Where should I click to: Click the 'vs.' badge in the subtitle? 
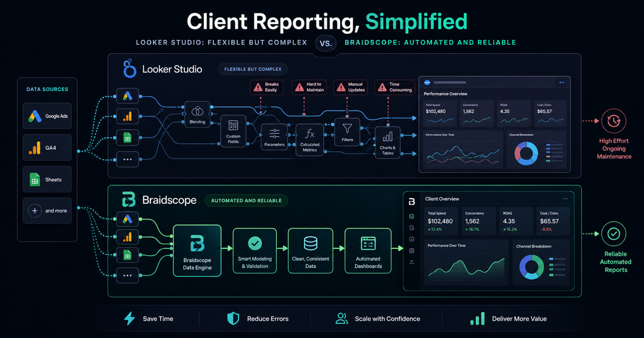point(327,42)
